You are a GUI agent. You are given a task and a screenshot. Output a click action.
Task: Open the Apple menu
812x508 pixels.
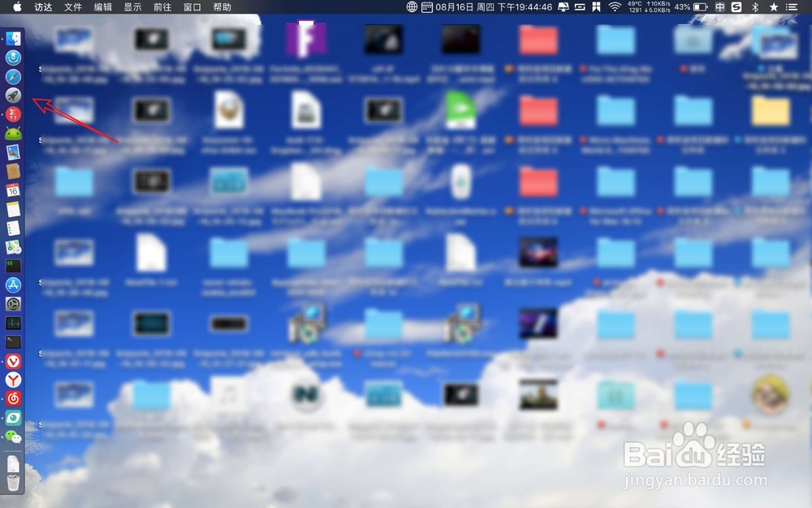17,7
